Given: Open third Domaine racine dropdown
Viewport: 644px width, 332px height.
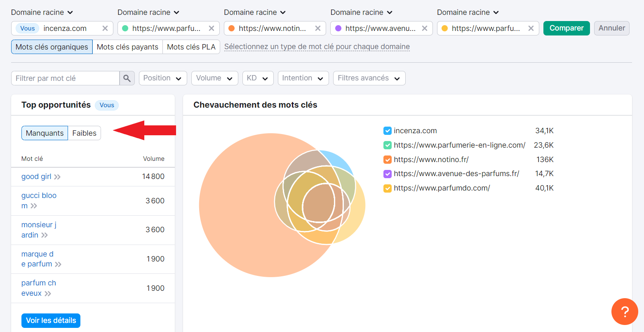Looking at the screenshot, I should pyautogui.click(x=255, y=12).
